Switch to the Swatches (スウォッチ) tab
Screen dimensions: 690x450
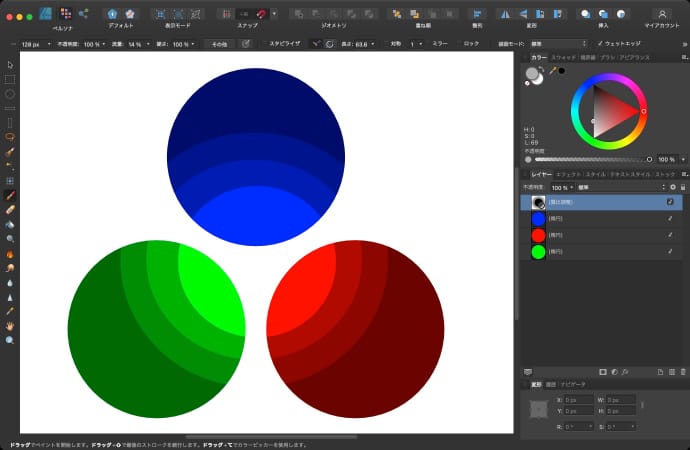(x=564, y=58)
